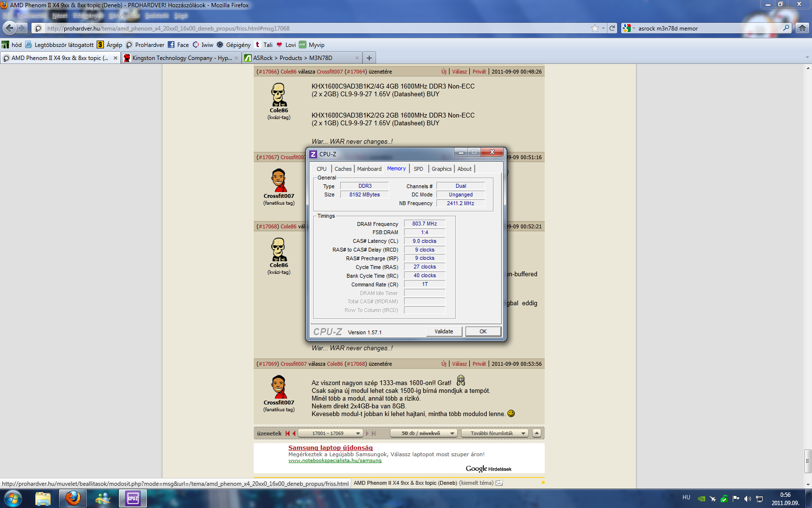This screenshot has height=508, width=812.
Task: Click 'Privát' link on post 17066
Action: coord(479,72)
